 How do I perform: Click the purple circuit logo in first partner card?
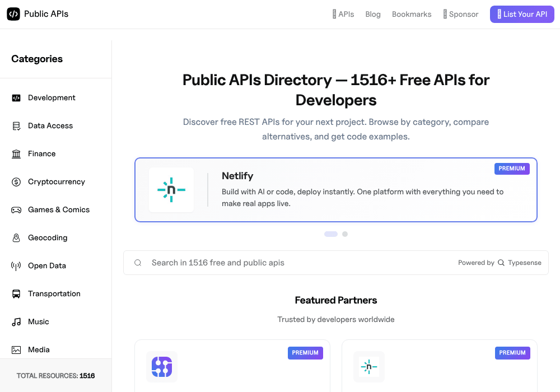pos(162,367)
